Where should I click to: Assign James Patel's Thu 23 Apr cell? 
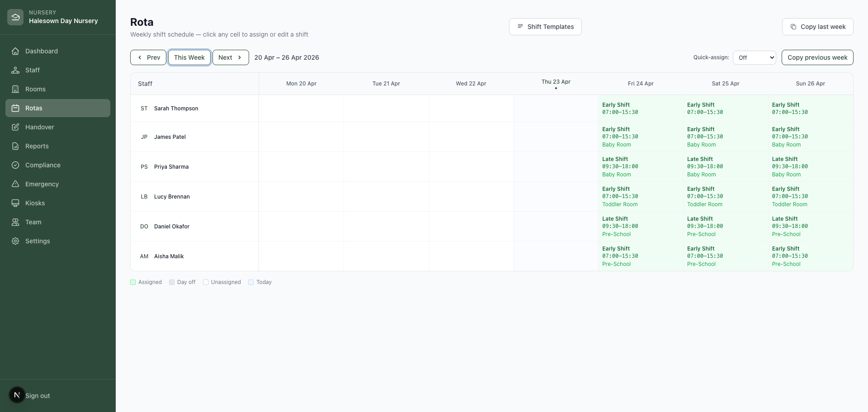coord(556,137)
